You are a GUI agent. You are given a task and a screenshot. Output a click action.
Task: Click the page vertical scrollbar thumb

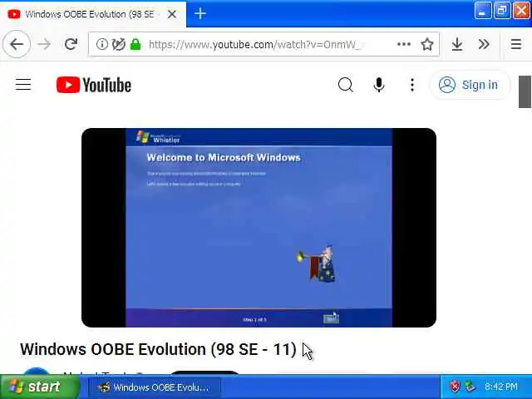pyautogui.click(x=525, y=91)
